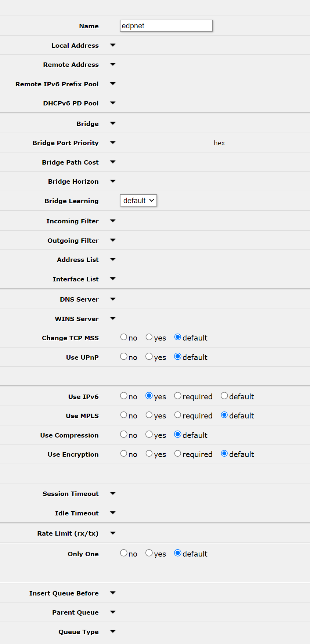310x644 pixels.
Task: Expand the Bridge field arrow
Action: (x=113, y=123)
